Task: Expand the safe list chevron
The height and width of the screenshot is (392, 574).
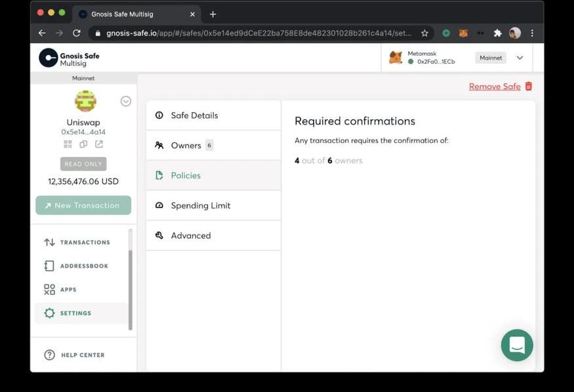Action: point(125,102)
